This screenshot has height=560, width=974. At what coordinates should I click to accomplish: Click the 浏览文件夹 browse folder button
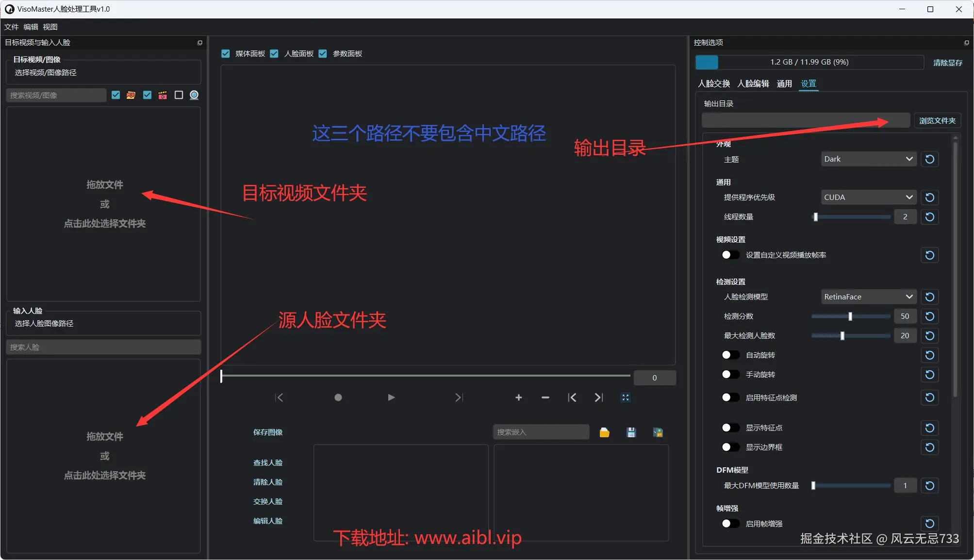937,120
